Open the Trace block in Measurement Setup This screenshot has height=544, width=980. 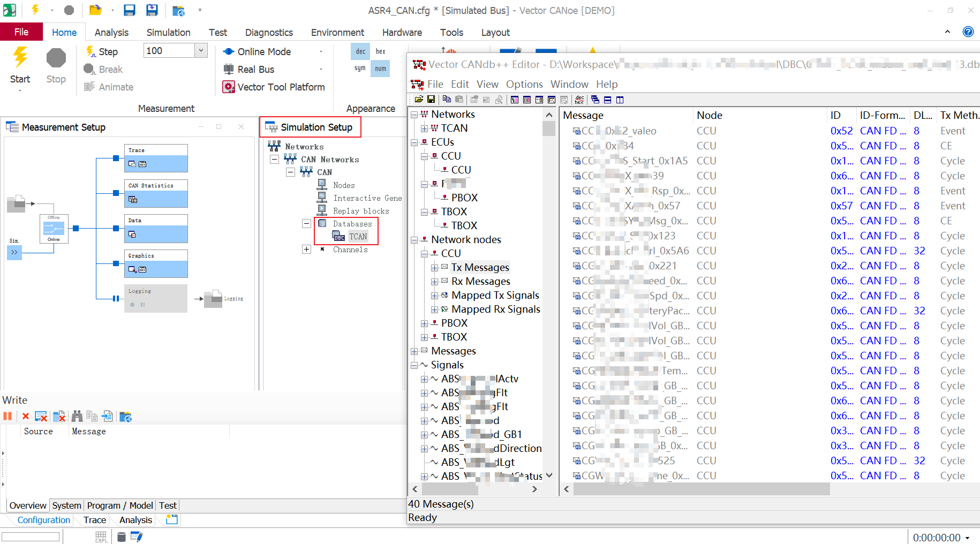click(156, 158)
